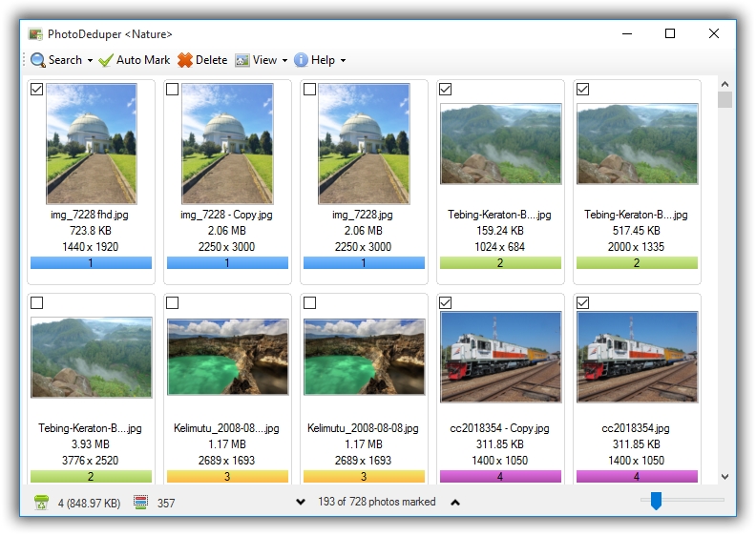Click the Delete label in toolbar
Screen dimensions: 756x536
coord(211,60)
